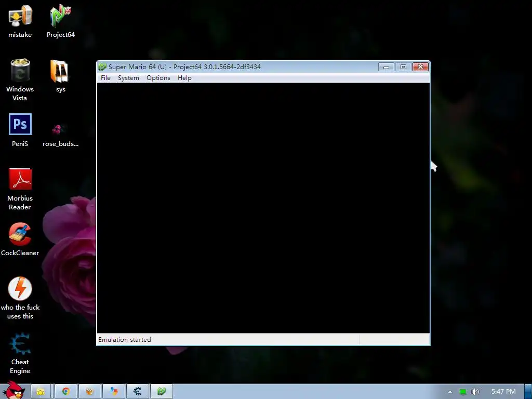Open the Options menu in Project64
Screen dimensions: 532x399
[158, 78]
